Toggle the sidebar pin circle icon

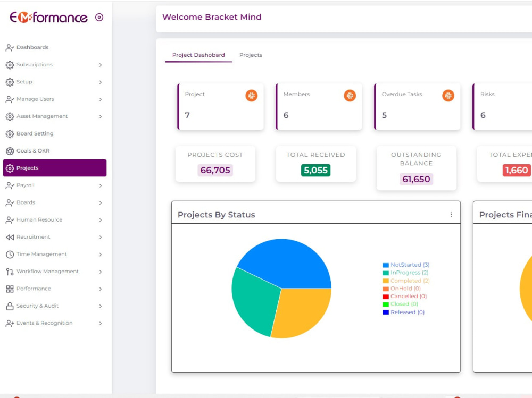coord(99,18)
